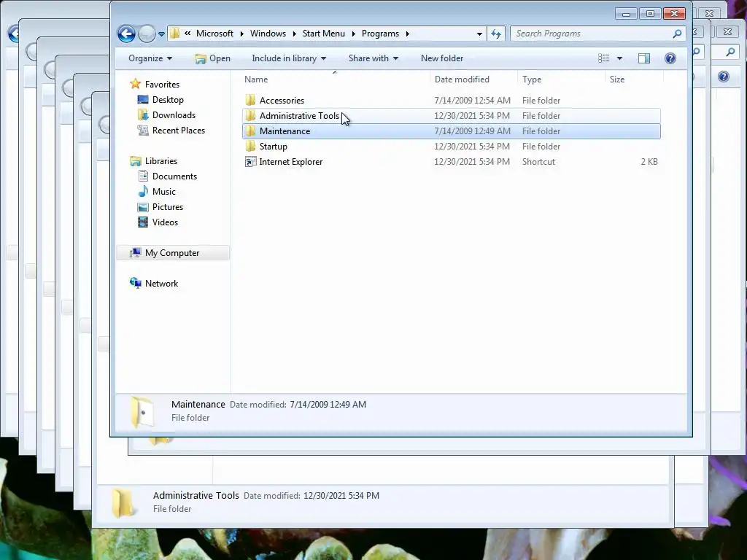747x560 pixels.
Task: Refresh the Programs folder view
Action: (496, 34)
